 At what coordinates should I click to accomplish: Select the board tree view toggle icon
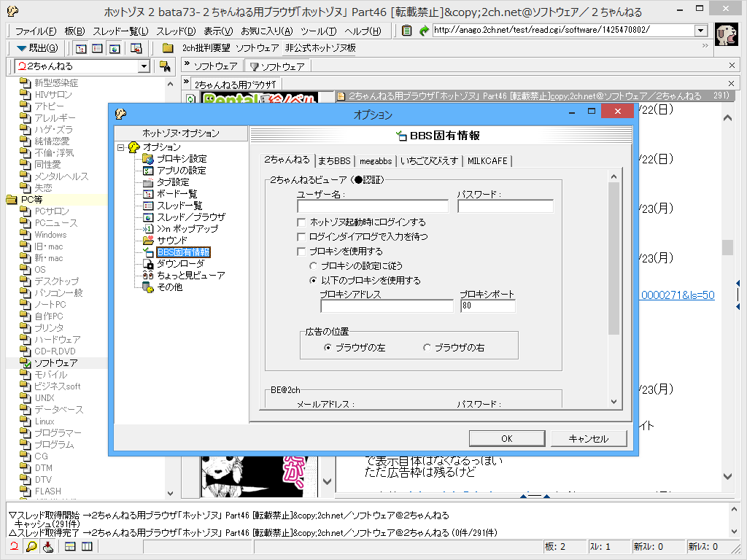pyautogui.click(x=80, y=48)
